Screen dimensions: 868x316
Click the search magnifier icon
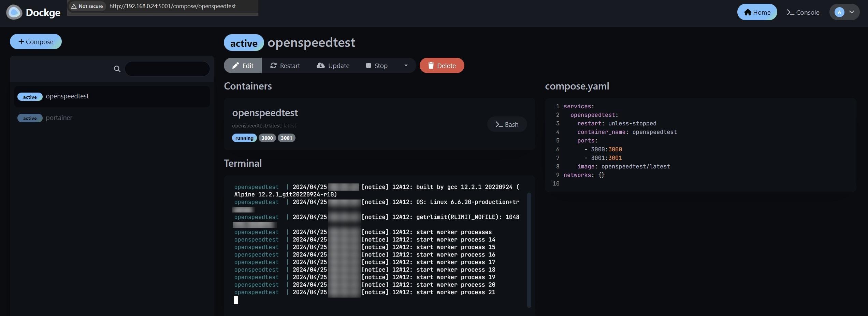[117, 69]
